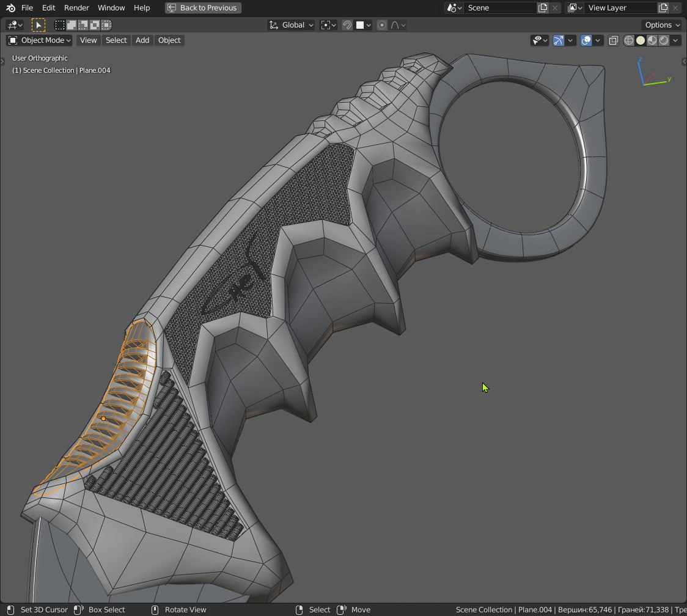Image resolution: width=687 pixels, height=616 pixels.
Task: Expand the Options popover
Action: click(661, 25)
